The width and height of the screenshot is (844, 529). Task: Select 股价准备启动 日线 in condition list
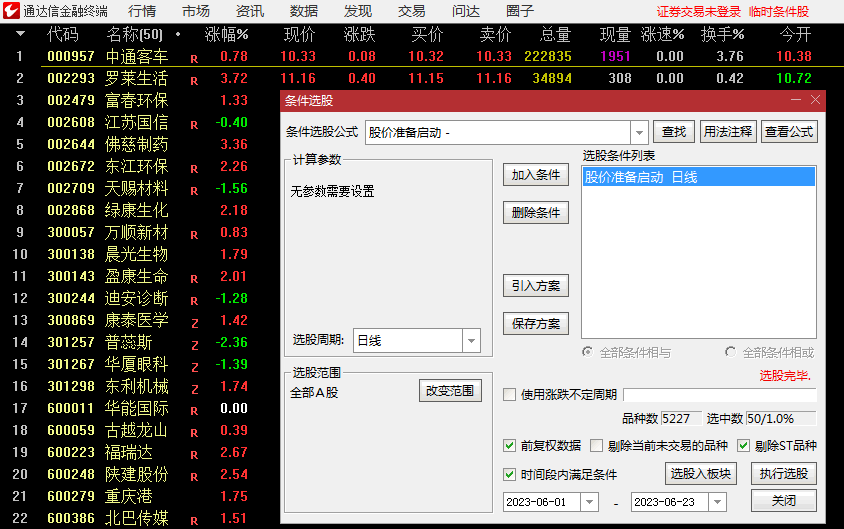pos(699,177)
